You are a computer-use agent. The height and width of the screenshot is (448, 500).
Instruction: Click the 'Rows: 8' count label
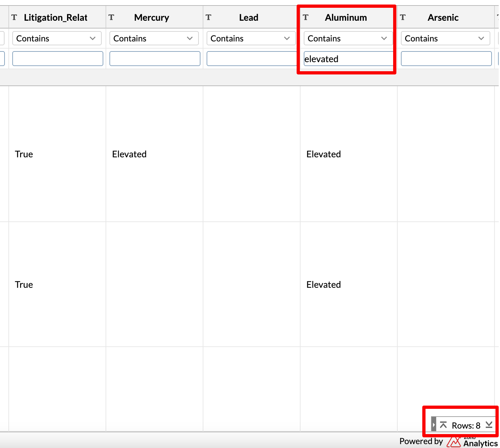pyautogui.click(x=466, y=425)
